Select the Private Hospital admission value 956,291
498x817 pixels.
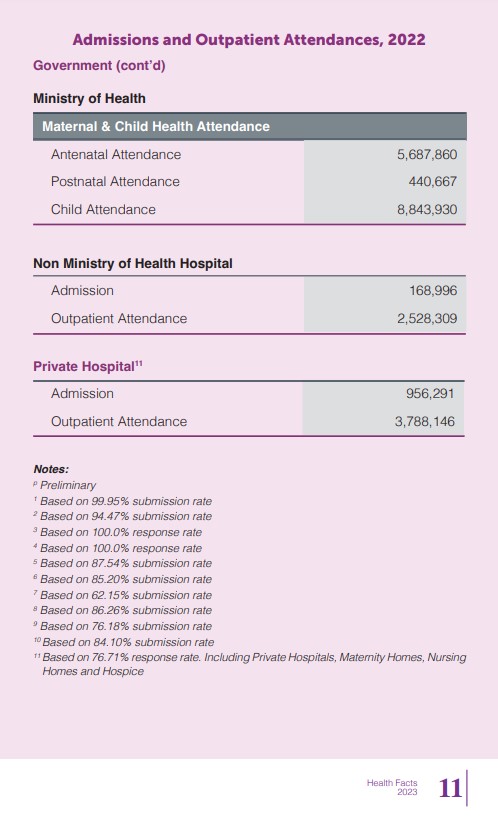pyautogui.click(x=430, y=393)
